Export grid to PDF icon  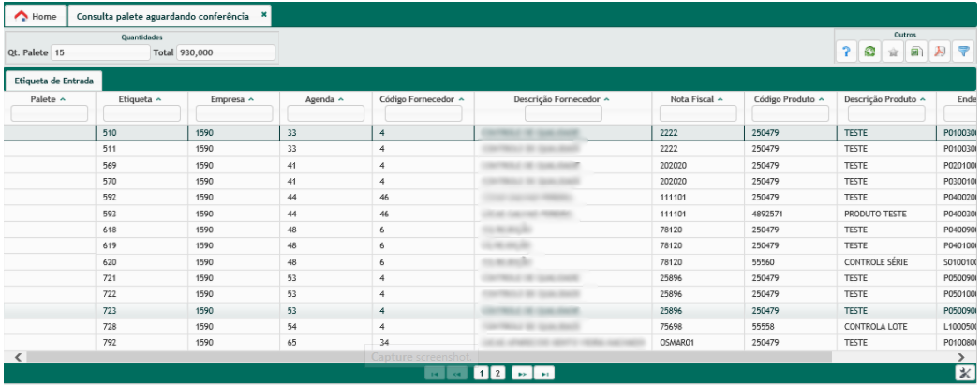click(x=939, y=52)
